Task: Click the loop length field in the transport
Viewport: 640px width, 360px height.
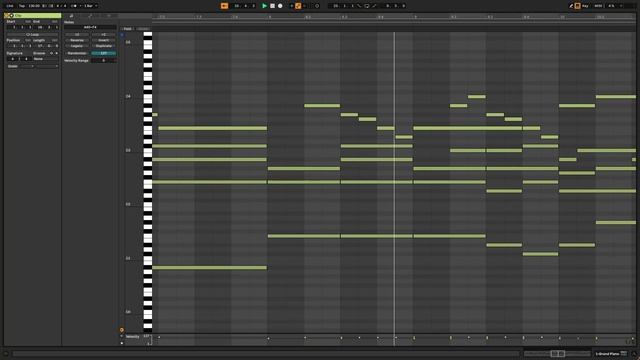Action: (x=395, y=6)
